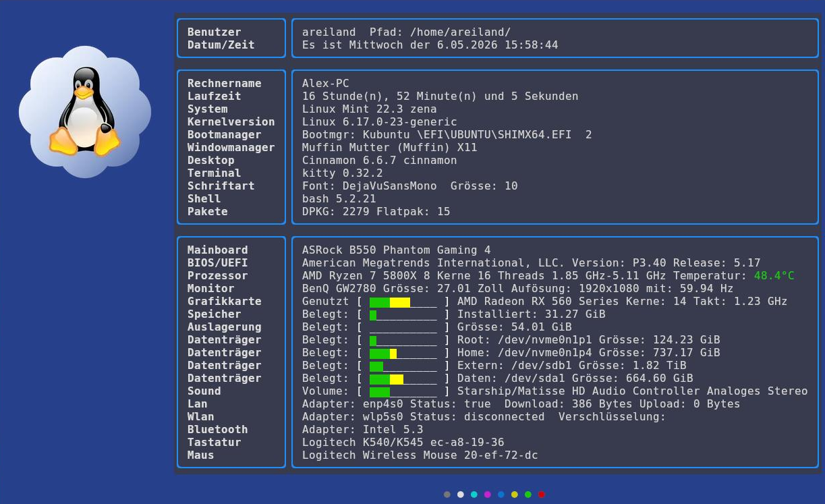Viewport: 825px width, 504px height.
Task: Select the green color dot
Action: click(x=528, y=495)
